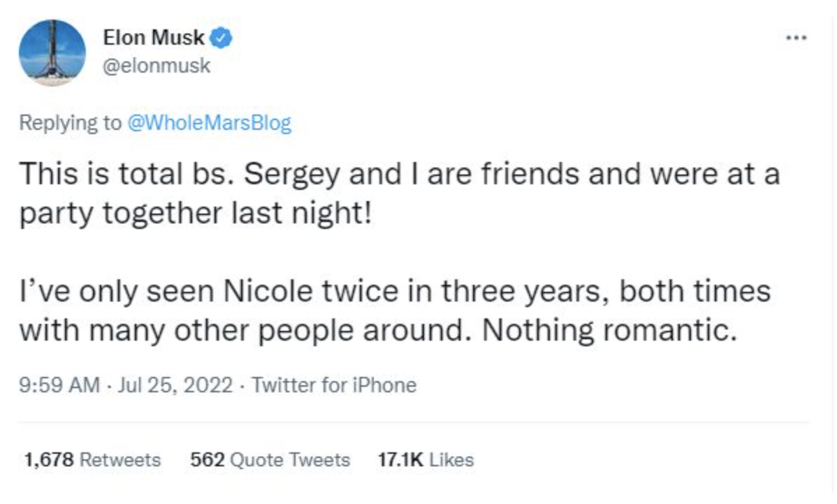Click the 'Nothing romantic' paragraph of the tweet
837x504 pixels.
(x=377, y=311)
